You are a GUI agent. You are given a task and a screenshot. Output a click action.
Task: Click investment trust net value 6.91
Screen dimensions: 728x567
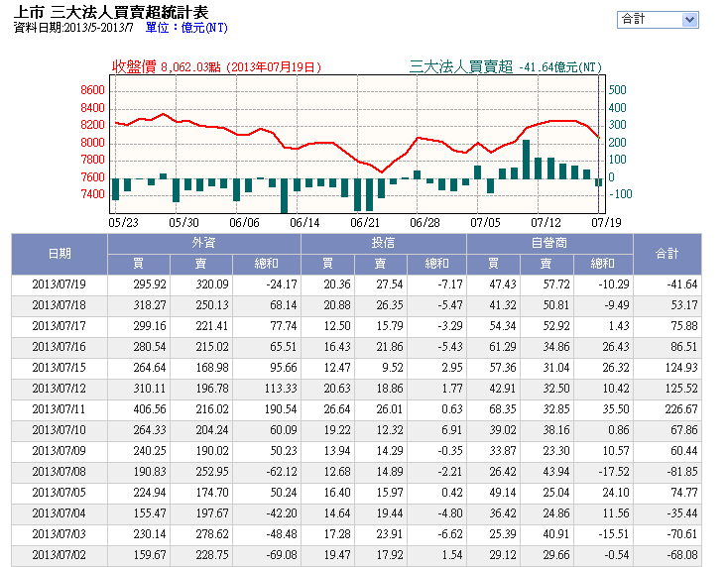pyautogui.click(x=436, y=430)
